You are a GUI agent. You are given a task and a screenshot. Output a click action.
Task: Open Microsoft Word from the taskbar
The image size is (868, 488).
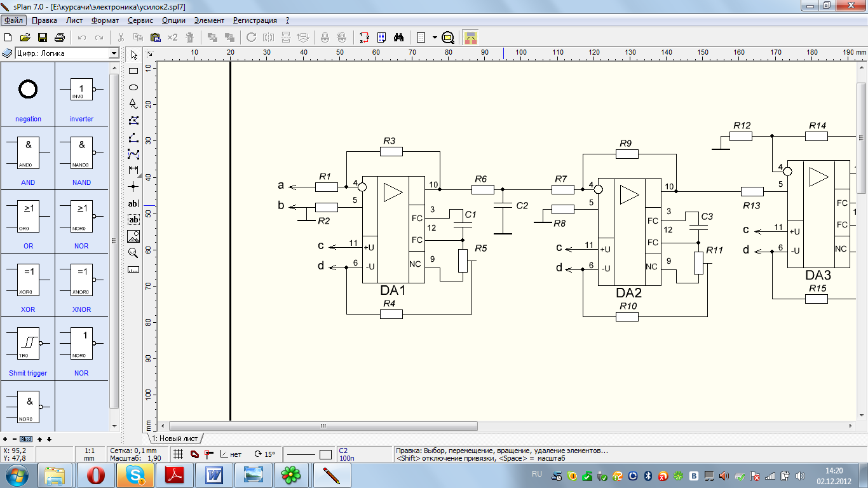(x=214, y=475)
